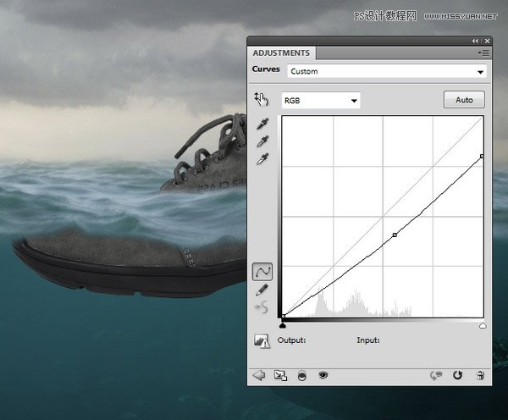Select the edit points curve tool

pos(262,272)
